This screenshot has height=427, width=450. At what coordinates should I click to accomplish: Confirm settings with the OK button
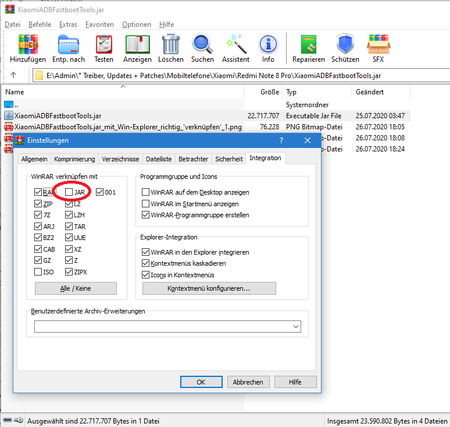[x=201, y=382]
